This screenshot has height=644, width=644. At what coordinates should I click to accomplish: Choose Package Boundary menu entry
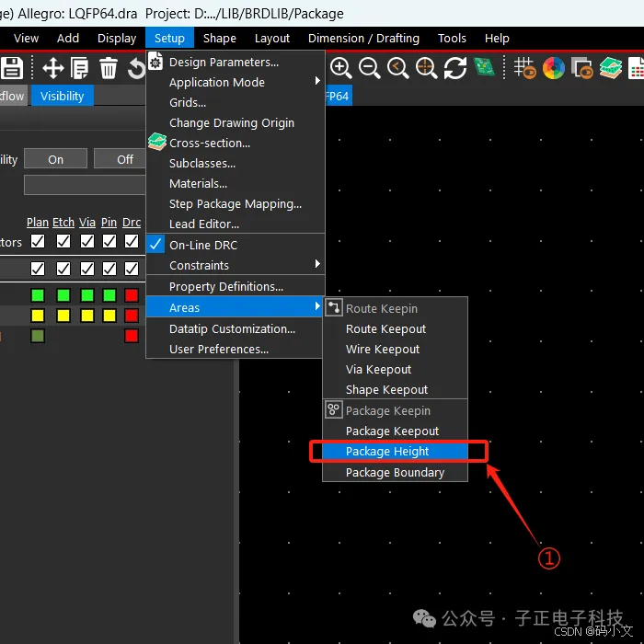[395, 472]
